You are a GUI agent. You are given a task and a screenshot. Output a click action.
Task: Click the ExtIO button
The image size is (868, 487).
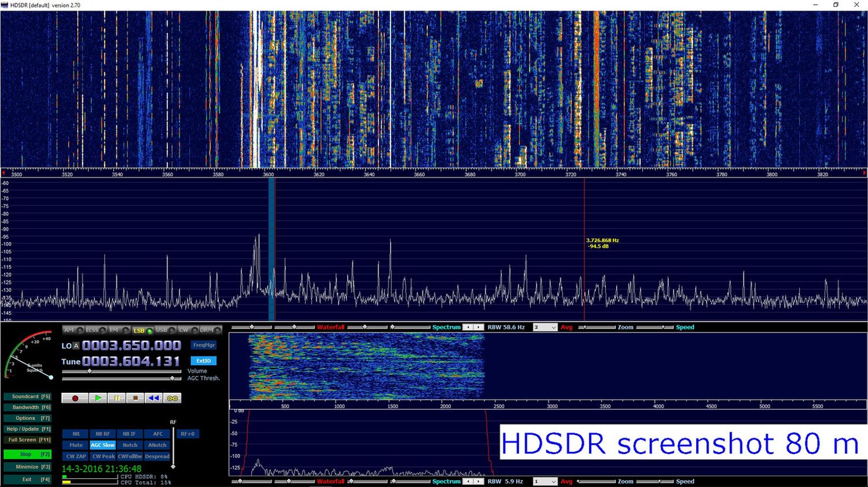204,361
